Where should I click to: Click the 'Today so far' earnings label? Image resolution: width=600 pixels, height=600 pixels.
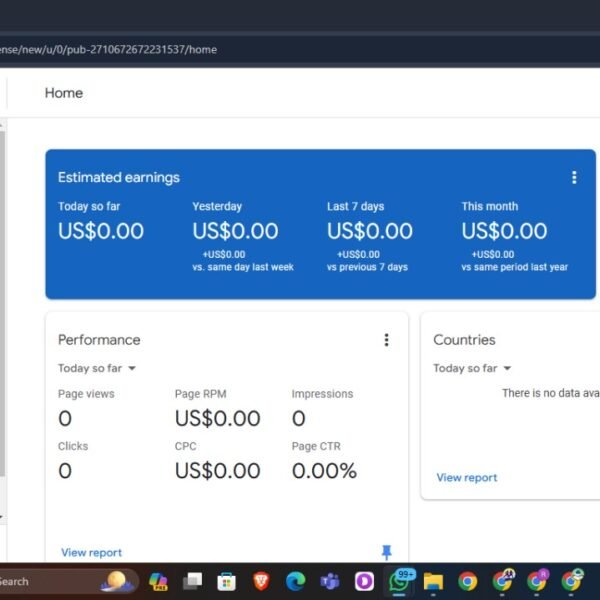[x=89, y=206]
